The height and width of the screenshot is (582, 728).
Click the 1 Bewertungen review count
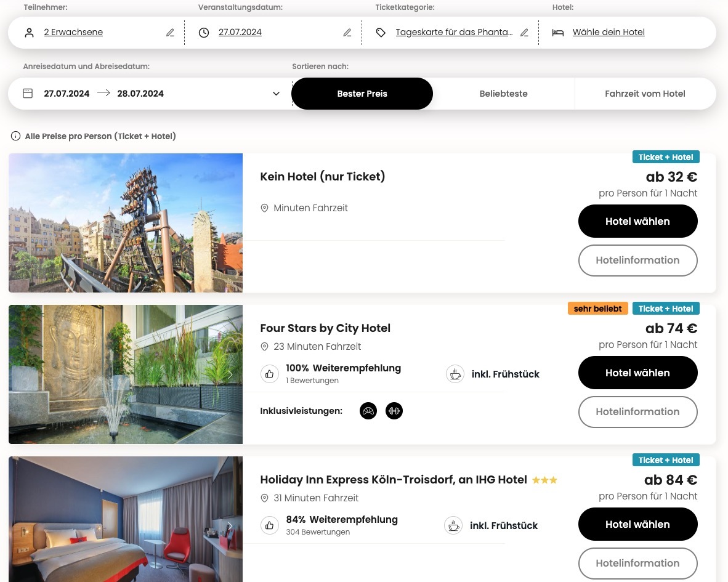pos(312,381)
